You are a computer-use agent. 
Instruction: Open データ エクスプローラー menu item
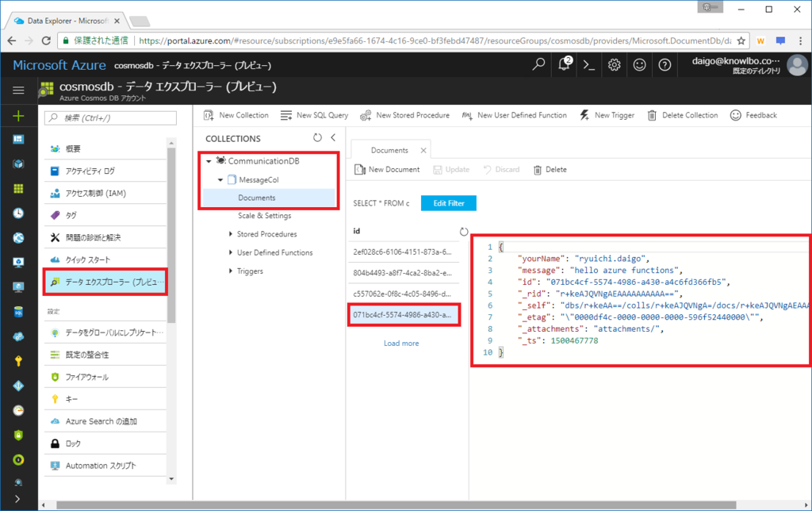105,282
